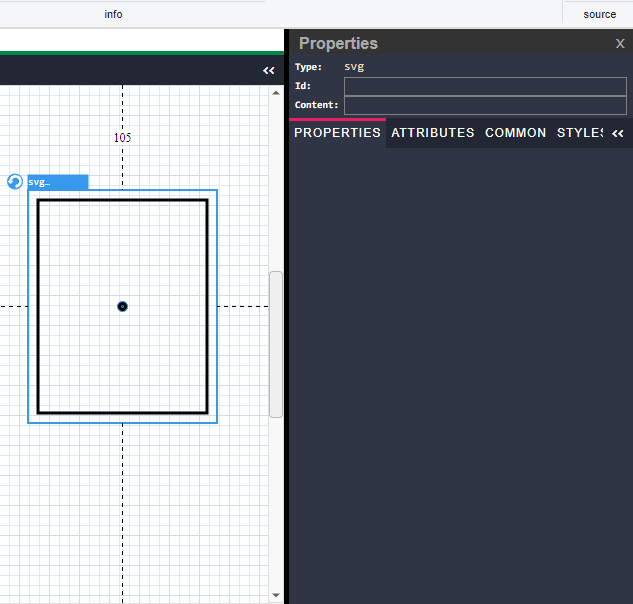Open the source tab
633x604 pixels.
click(599, 15)
